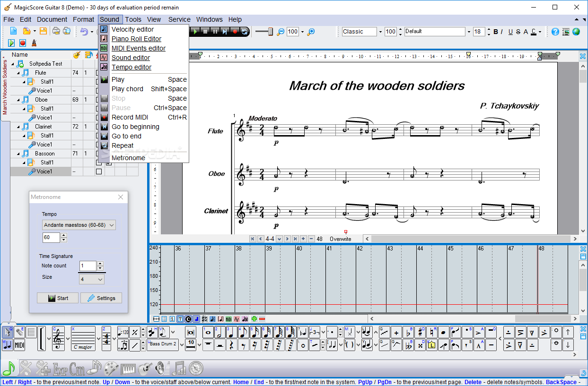Close the Metronome panel
The height and width of the screenshot is (386, 588).
coord(121,197)
